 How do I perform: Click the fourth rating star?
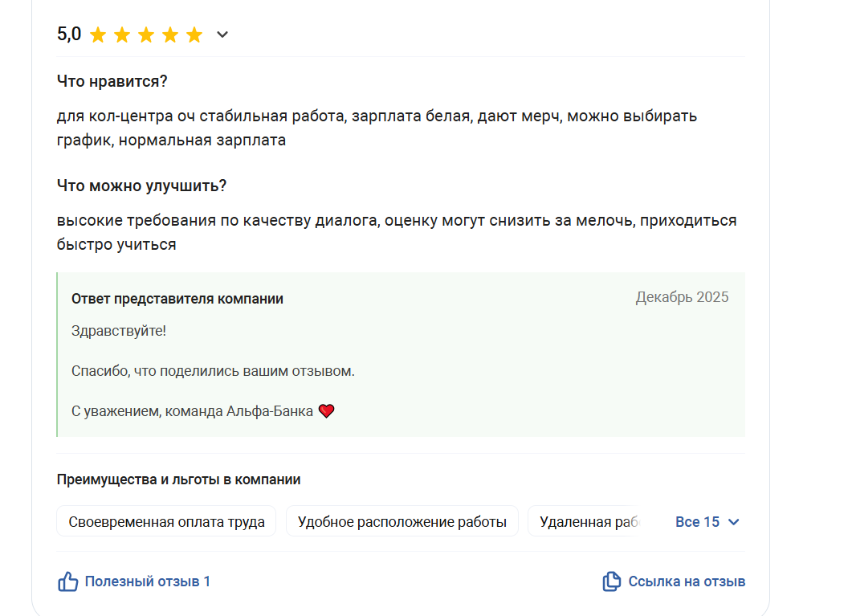pos(170,35)
